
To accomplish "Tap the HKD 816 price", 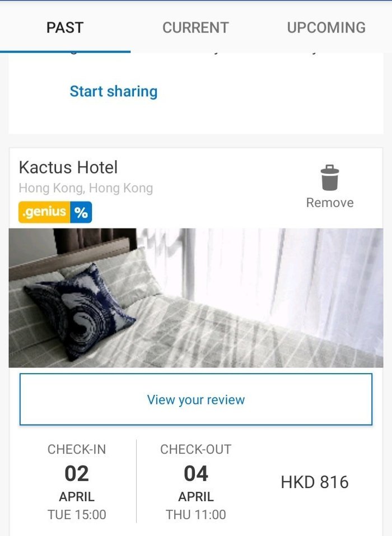I will (315, 482).
